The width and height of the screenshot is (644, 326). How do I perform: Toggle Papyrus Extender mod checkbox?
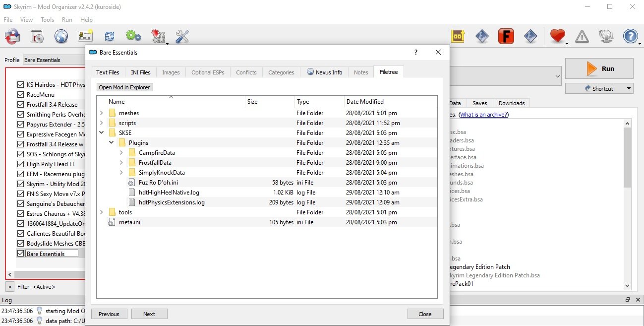[x=21, y=125]
